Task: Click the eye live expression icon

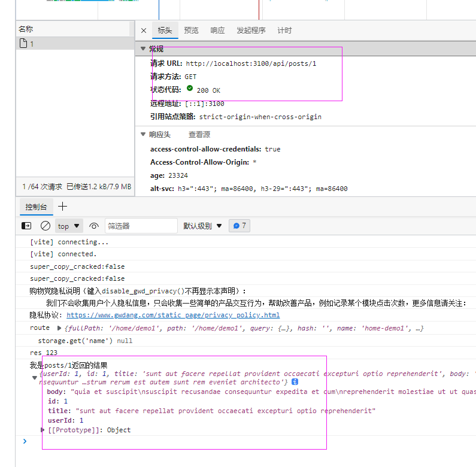Action: [94, 226]
